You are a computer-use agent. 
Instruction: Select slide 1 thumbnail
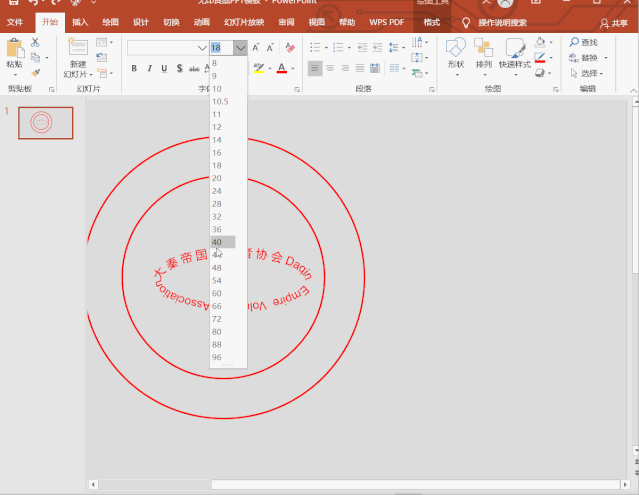point(45,122)
